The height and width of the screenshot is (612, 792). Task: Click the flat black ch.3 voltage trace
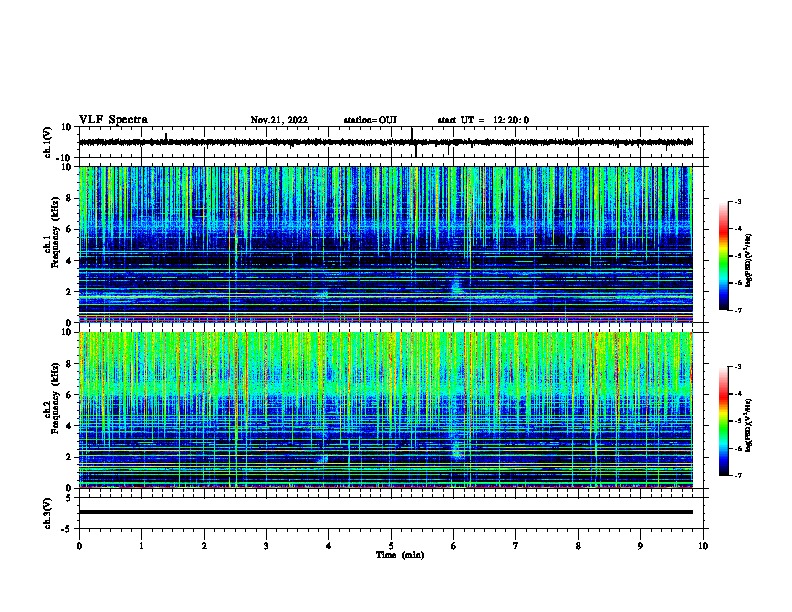click(385, 512)
